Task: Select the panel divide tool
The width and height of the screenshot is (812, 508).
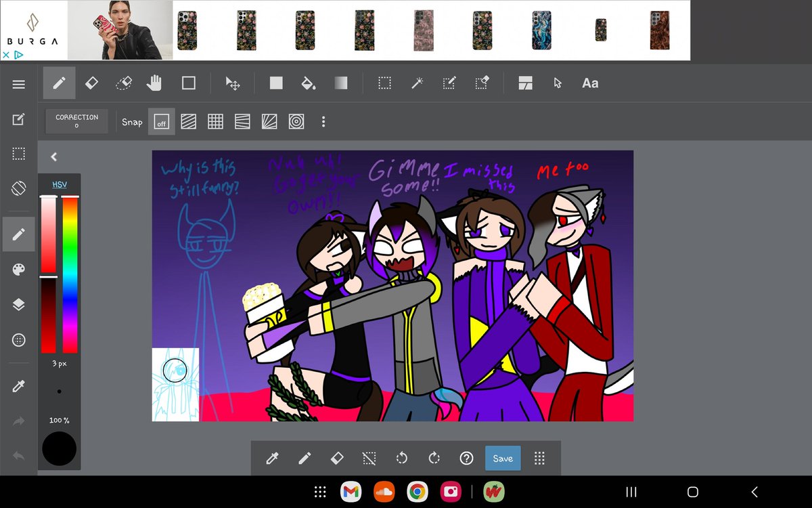Action: 526,83
